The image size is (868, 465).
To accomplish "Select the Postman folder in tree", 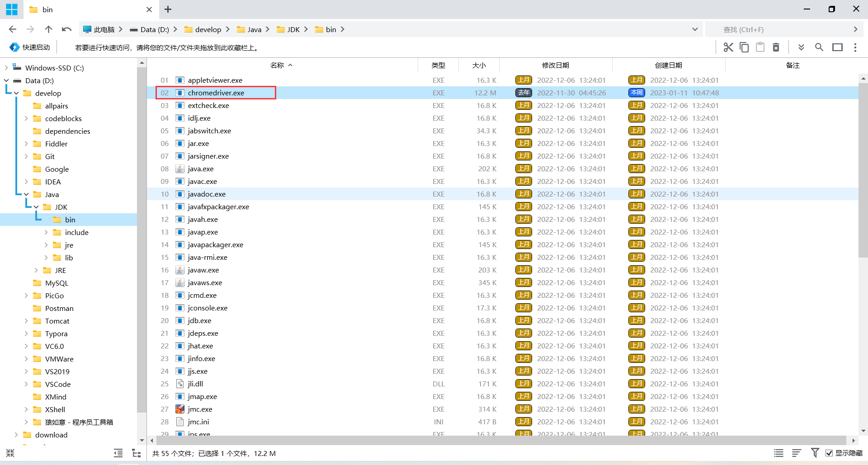I will click(59, 308).
